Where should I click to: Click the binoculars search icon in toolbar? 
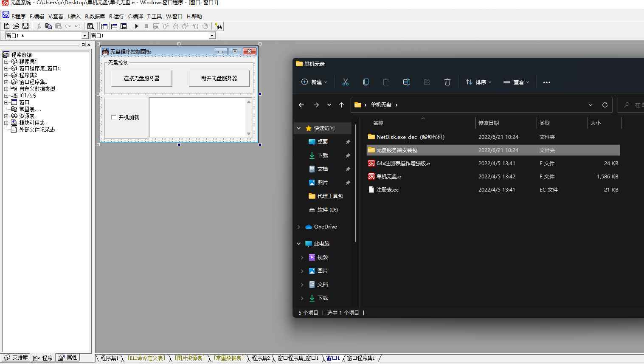[218, 26]
